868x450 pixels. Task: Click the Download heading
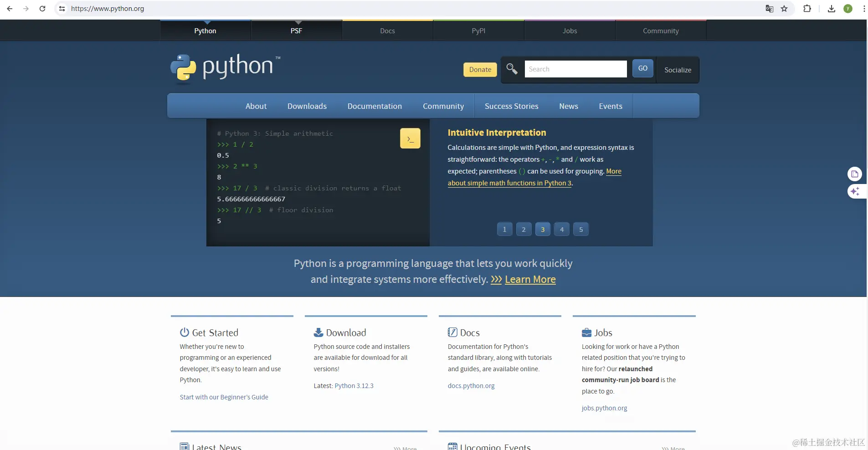346,333
